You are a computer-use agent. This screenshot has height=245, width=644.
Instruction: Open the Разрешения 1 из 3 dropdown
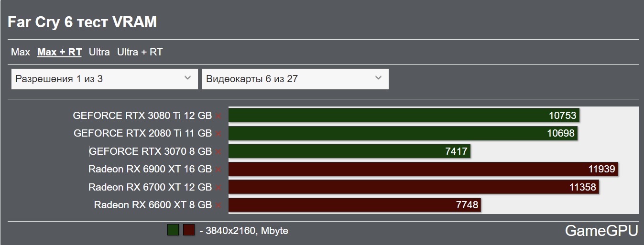pyautogui.click(x=104, y=79)
